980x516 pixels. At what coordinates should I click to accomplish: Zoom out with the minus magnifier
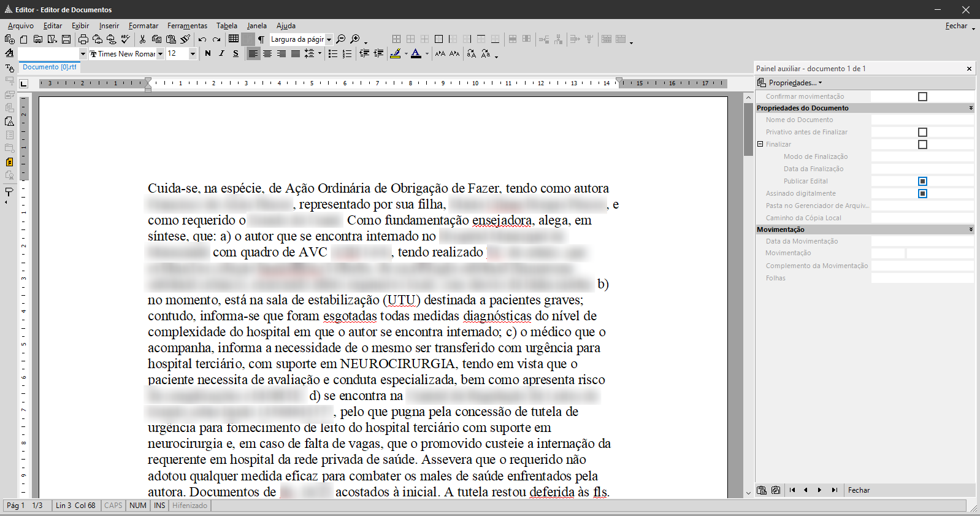[x=341, y=39]
